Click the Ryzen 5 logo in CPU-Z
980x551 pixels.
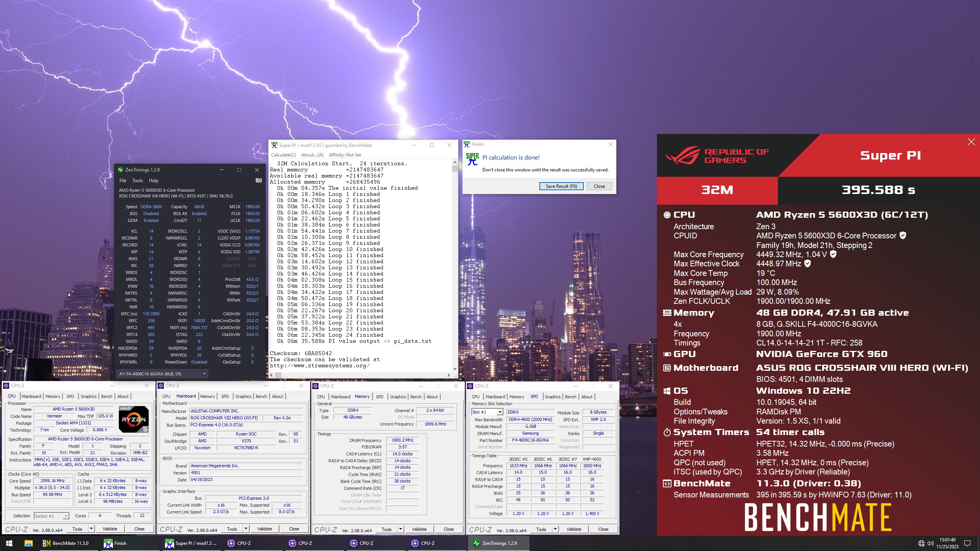click(x=134, y=419)
